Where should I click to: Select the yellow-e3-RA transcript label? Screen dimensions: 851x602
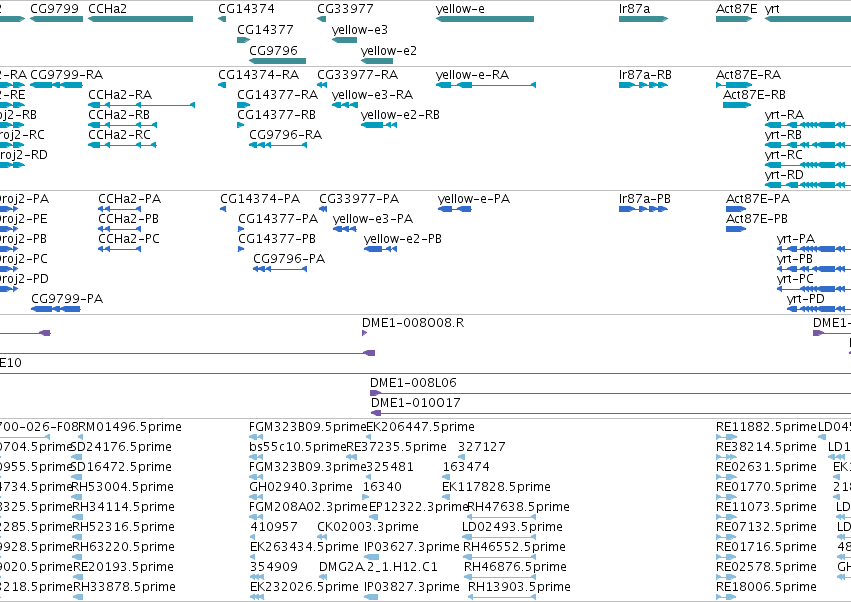(372, 94)
